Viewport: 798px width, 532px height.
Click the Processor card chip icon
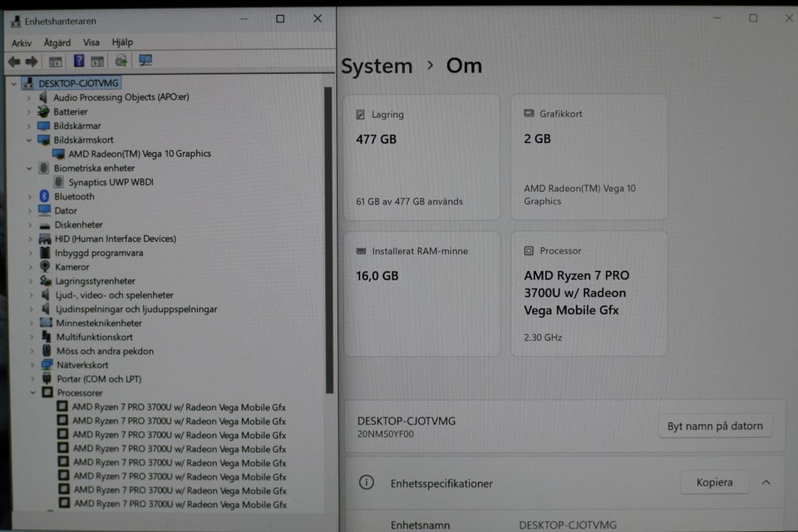pyautogui.click(x=529, y=250)
